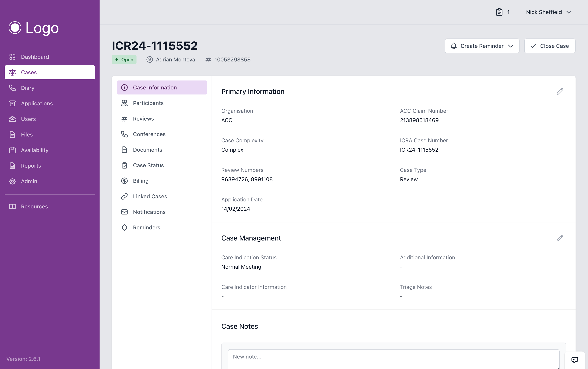Open the Diary phone icon

point(12,88)
